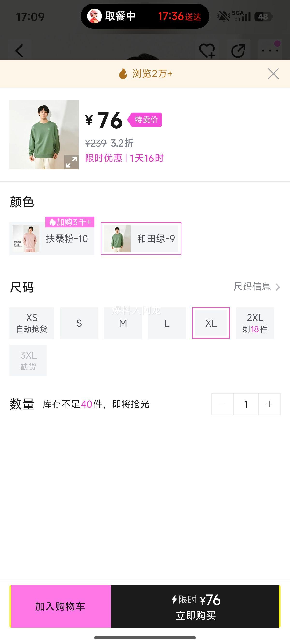
Task: Expand the product image preview
Action: [x=71, y=162]
